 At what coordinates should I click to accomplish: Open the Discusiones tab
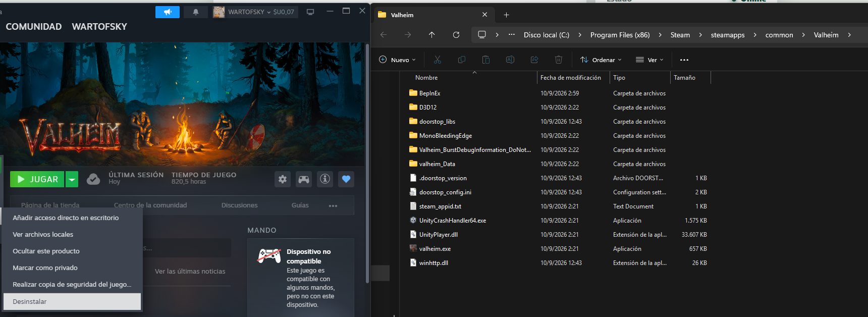click(239, 205)
